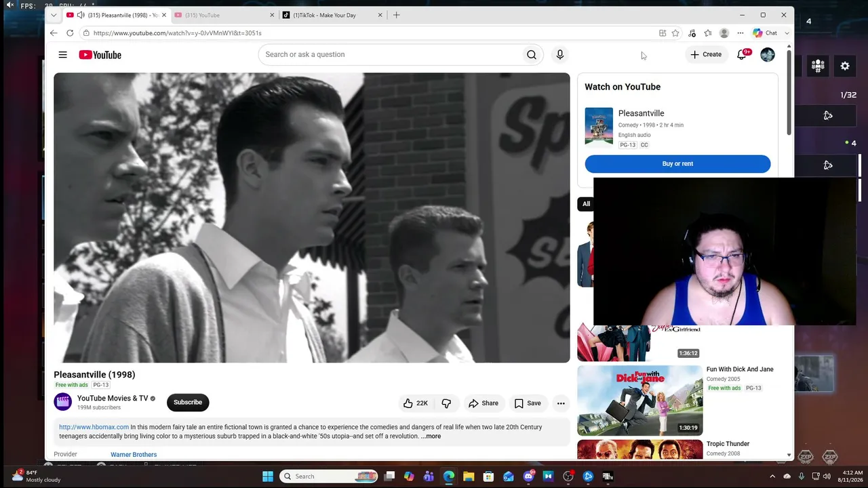Open more actions for the video

(x=561, y=403)
